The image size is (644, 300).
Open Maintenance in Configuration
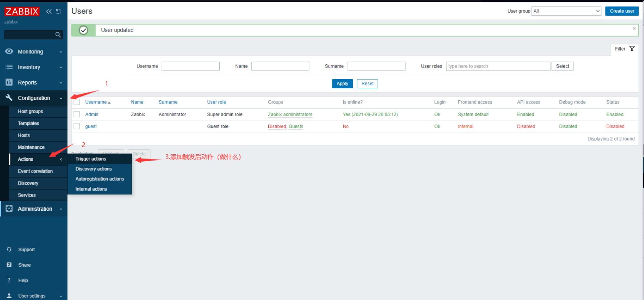[x=31, y=147]
